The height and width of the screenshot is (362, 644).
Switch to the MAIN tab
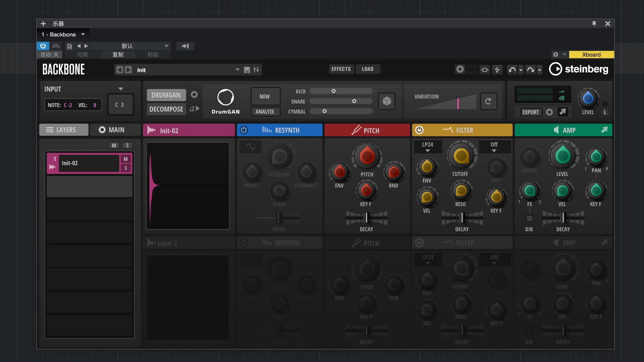(115, 130)
